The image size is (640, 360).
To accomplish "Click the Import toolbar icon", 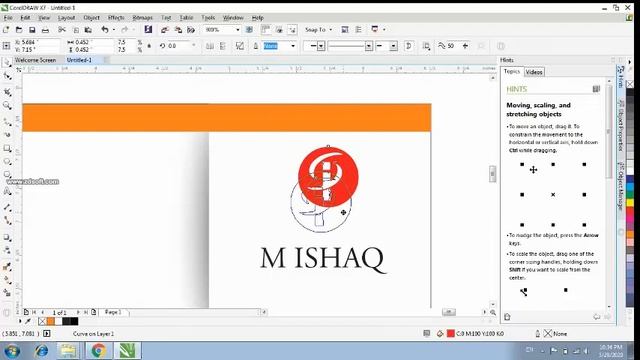I will [x=164, y=30].
